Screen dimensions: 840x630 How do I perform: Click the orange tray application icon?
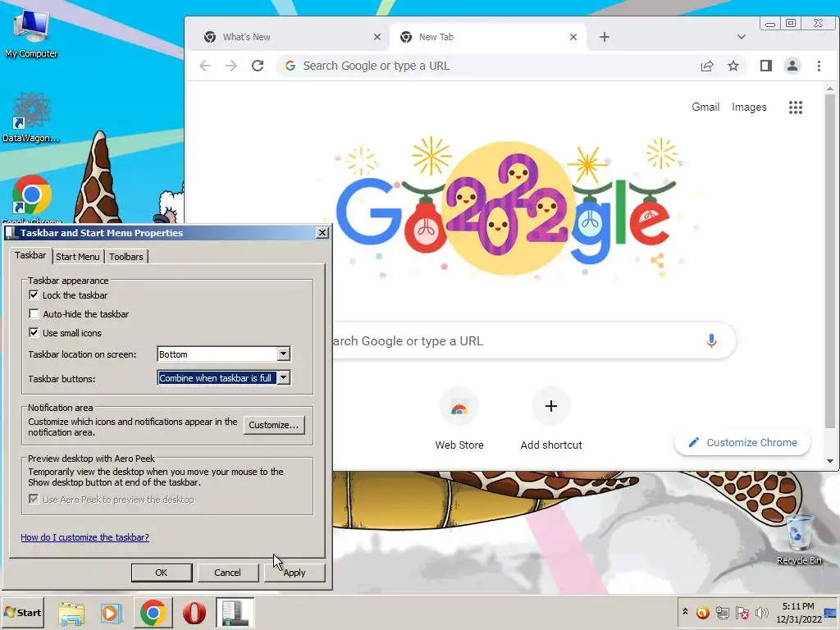[702, 612]
